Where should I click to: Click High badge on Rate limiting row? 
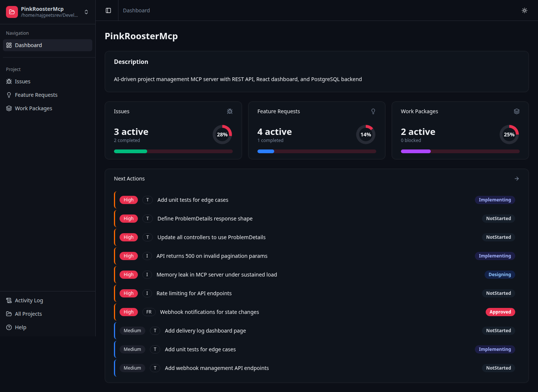coord(129,293)
